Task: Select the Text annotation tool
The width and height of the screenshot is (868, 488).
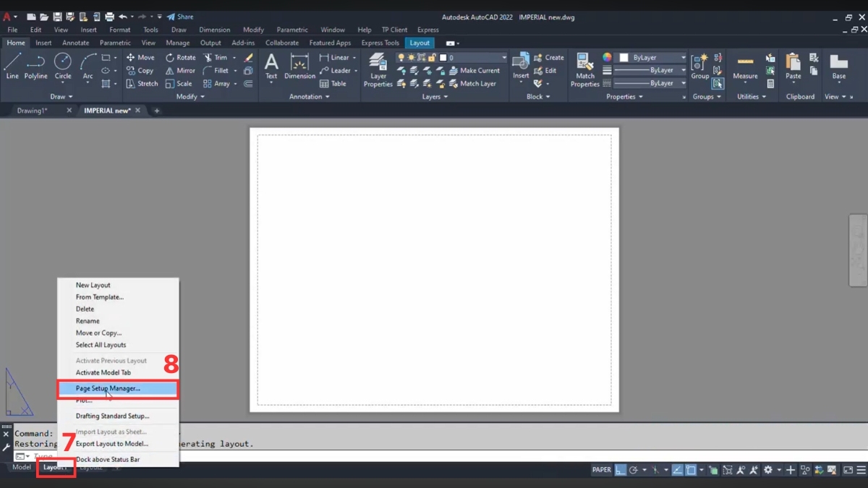Action: pos(271,65)
